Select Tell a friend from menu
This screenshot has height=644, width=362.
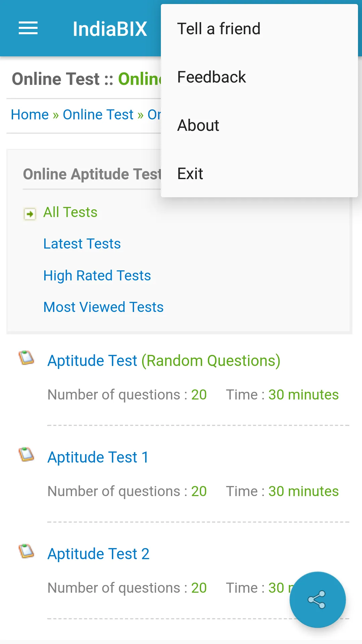pos(219,29)
